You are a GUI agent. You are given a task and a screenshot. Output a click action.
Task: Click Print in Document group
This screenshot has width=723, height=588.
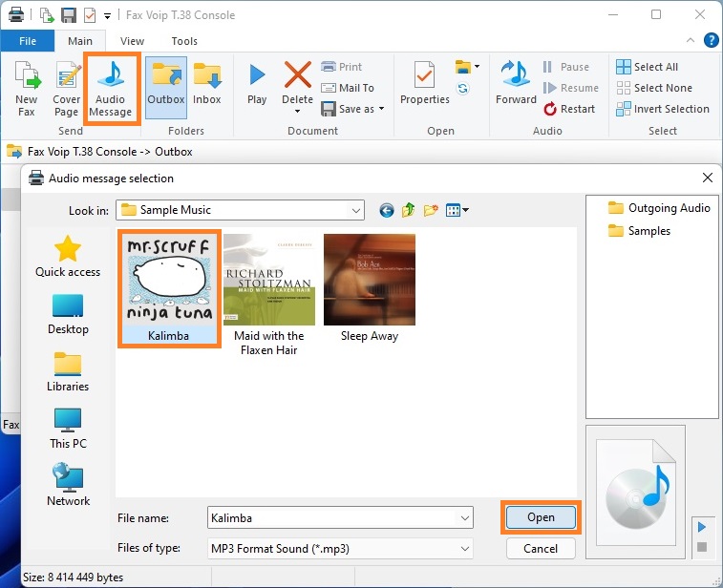[342, 67]
